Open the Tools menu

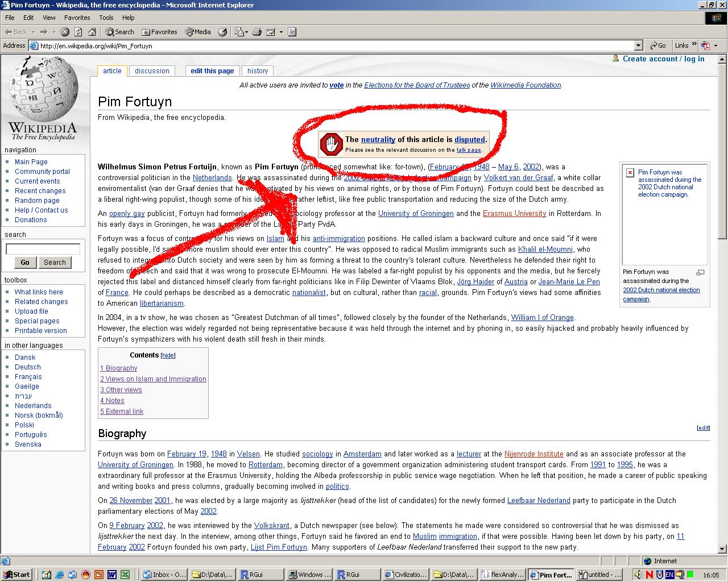pos(106,18)
